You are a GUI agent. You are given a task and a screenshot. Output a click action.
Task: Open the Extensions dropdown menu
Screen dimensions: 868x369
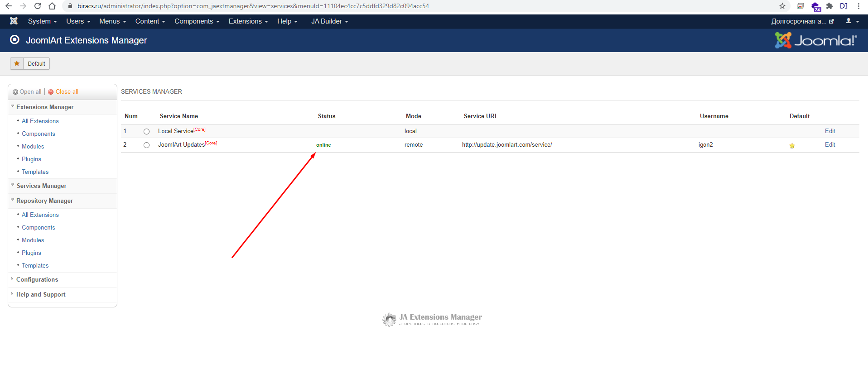[248, 21]
